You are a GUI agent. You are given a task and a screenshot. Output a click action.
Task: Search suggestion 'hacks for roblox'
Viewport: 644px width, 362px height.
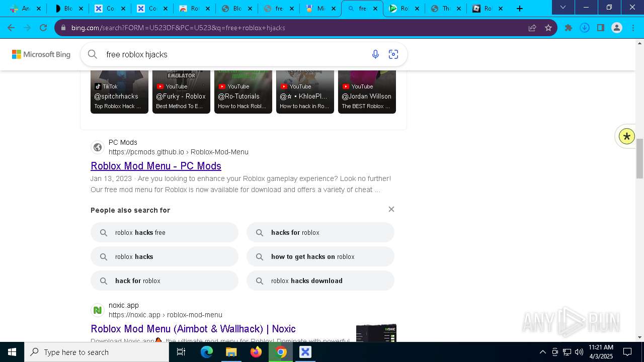[320, 232]
